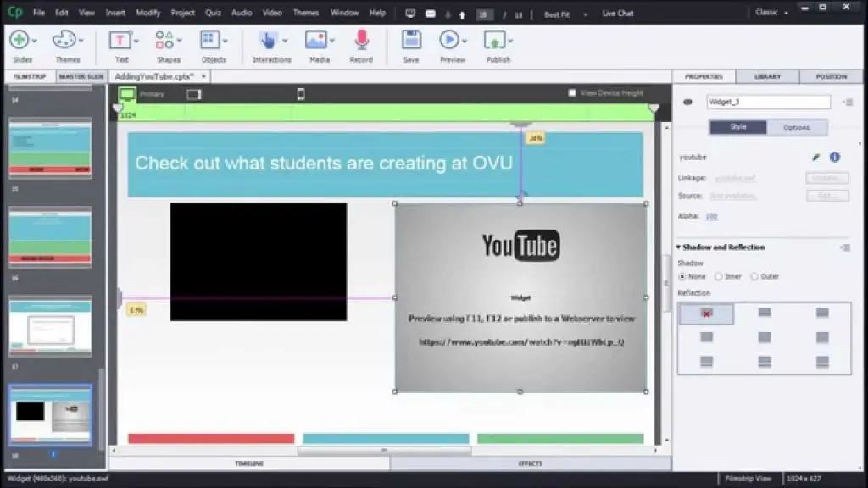Start recording with the Record microphone icon
868x488 pixels.
(361, 40)
